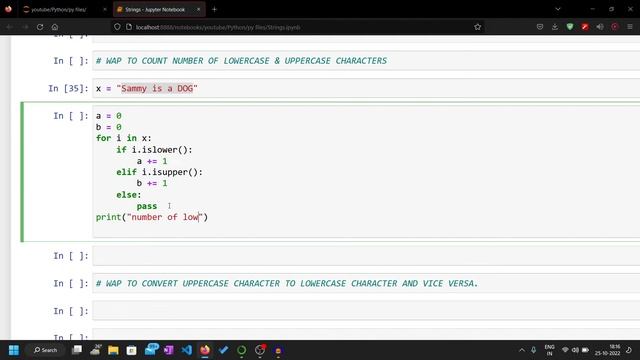Click the 'pass' statement in code
Viewport: 640px width, 360px height.
(147, 206)
